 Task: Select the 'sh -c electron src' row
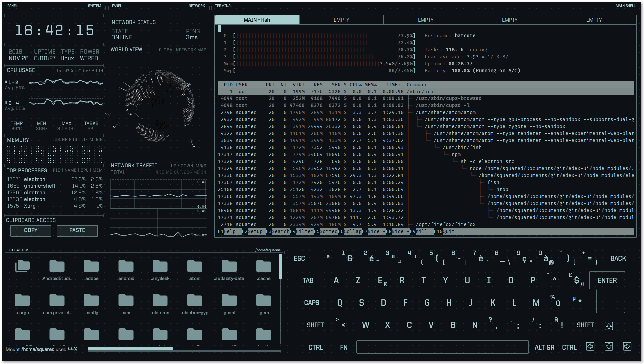426,161
